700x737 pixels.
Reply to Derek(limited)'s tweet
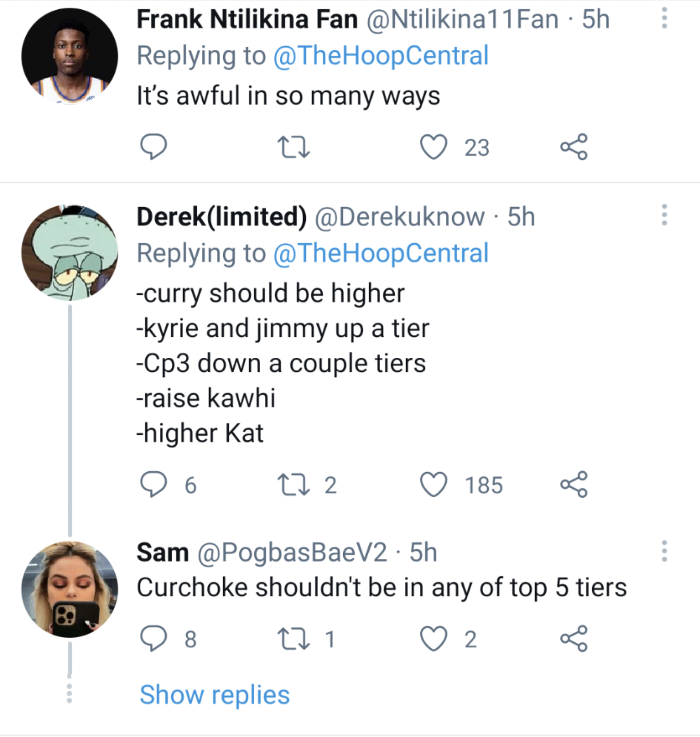pyautogui.click(x=153, y=484)
